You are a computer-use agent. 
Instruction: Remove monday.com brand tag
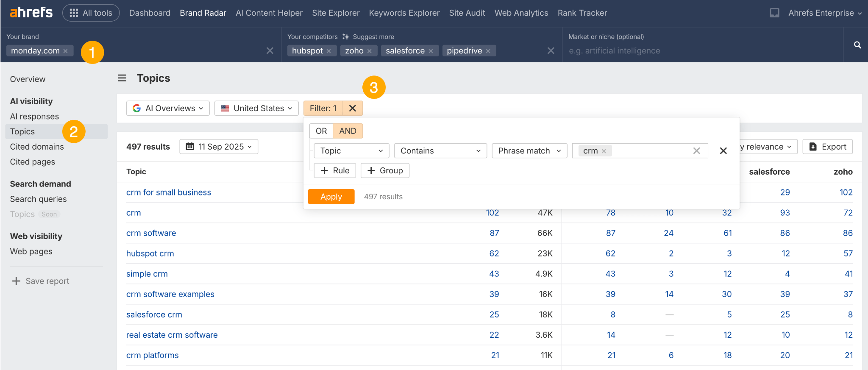(66, 51)
